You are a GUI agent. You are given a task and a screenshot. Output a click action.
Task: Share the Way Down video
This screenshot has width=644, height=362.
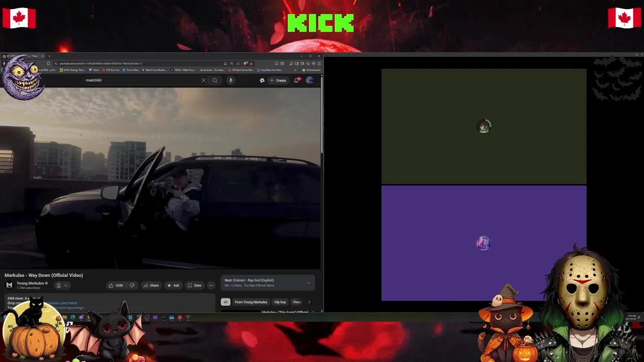coord(151,286)
